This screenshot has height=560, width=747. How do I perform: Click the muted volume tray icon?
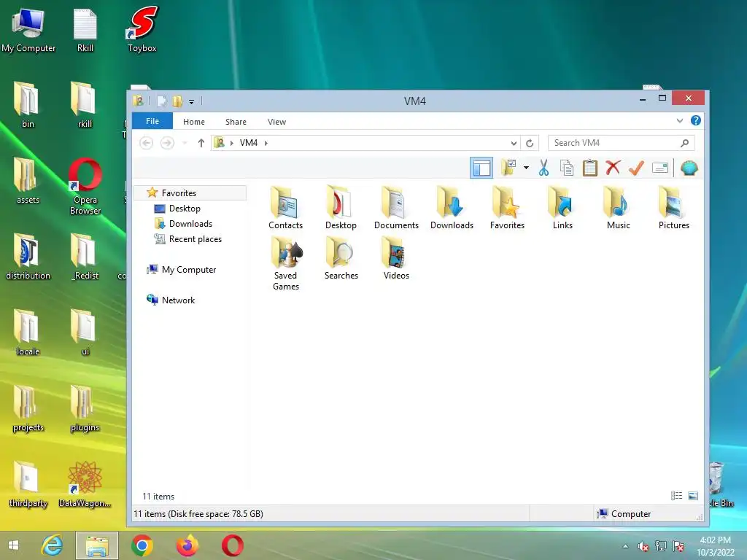pyautogui.click(x=643, y=546)
